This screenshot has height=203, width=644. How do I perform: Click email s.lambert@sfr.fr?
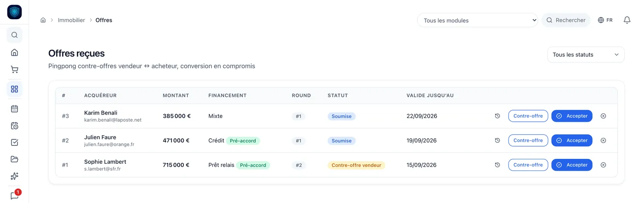coord(102,169)
